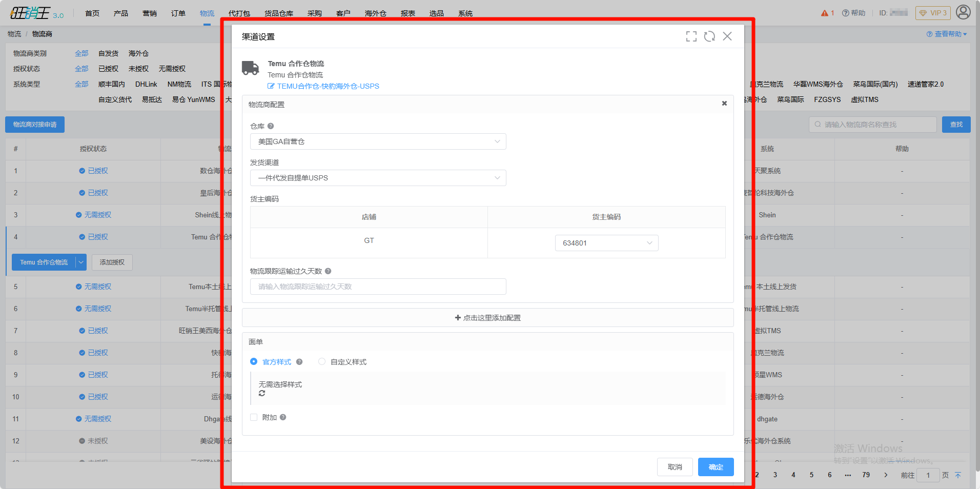This screenshot has width=980, height=489.
Task: Click the 旺销王 3.0 logo
Action: [x=37, y=13]
